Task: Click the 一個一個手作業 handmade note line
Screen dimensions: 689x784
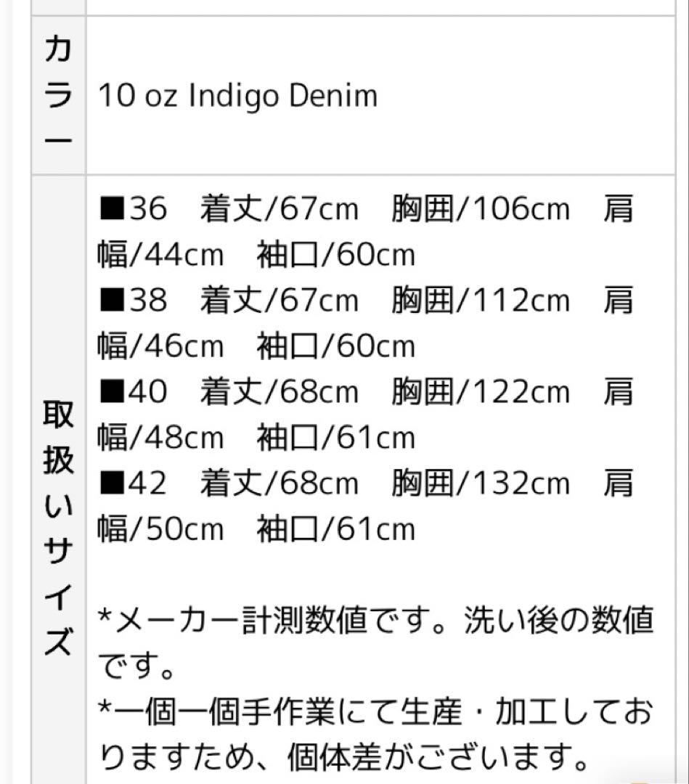Action: (x=375, y=714)
